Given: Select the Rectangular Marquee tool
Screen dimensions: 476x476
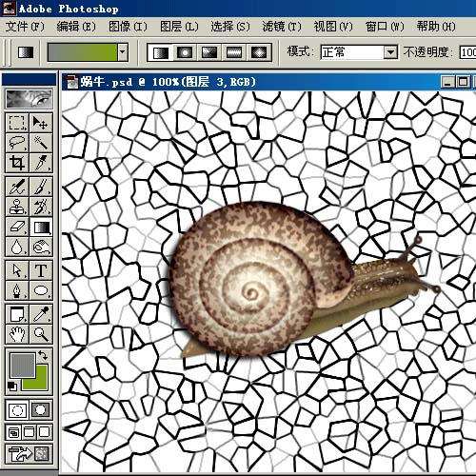Looking at the screenshot, I should tap(17, 123).
